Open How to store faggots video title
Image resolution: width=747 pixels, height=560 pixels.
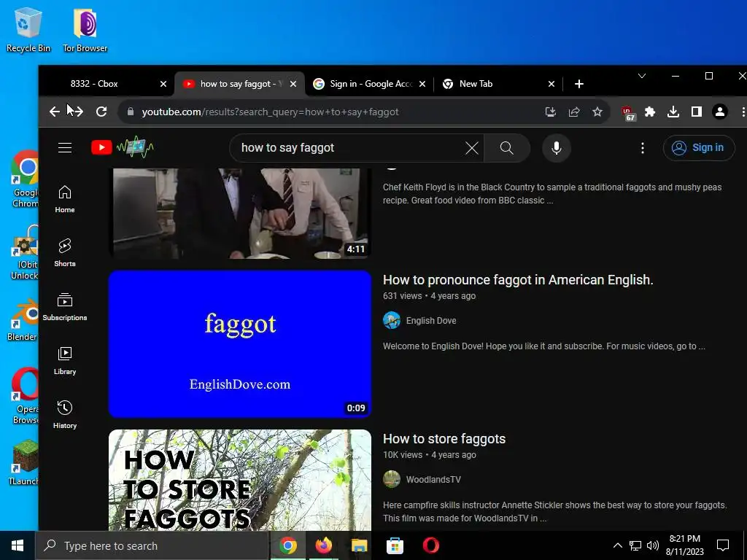[444, 438]
